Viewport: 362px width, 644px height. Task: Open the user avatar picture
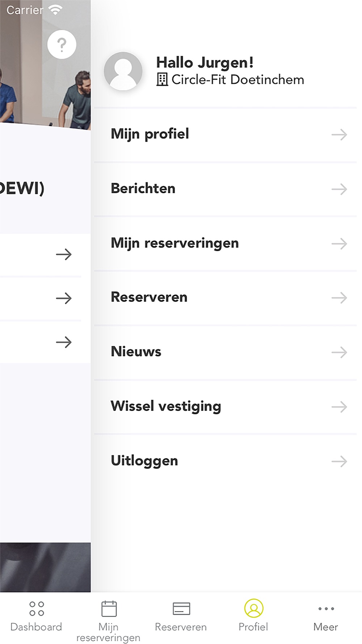[x=123, y=71]
